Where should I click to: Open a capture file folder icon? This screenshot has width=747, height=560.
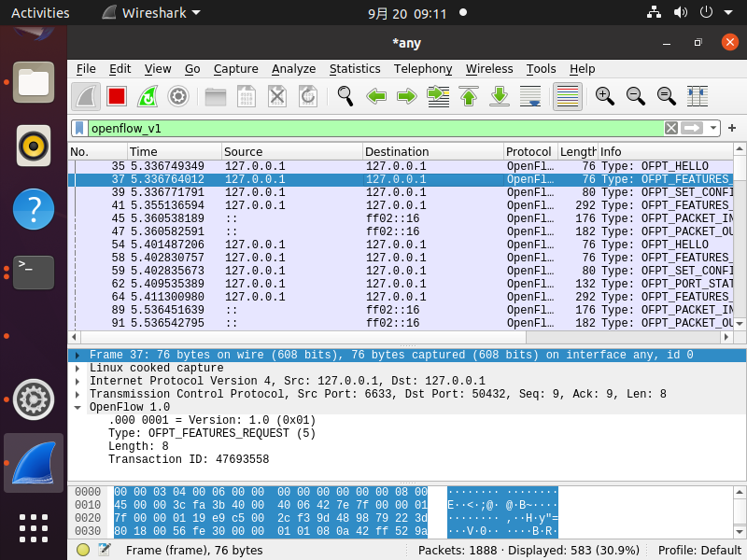(216, 97)
